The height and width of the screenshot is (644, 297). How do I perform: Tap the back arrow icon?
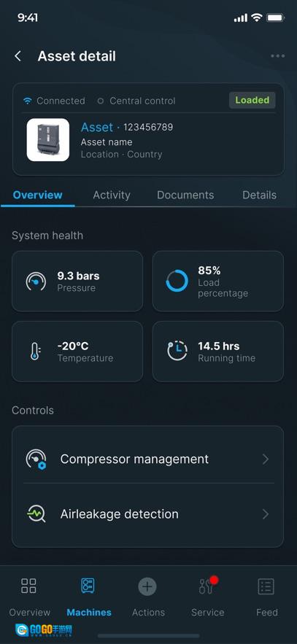[x=18, y=56]
